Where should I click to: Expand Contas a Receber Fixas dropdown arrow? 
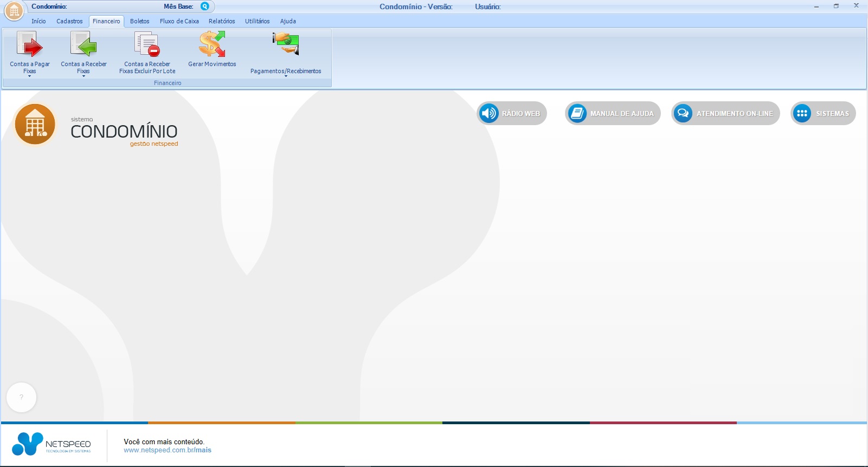pos(83,76)
